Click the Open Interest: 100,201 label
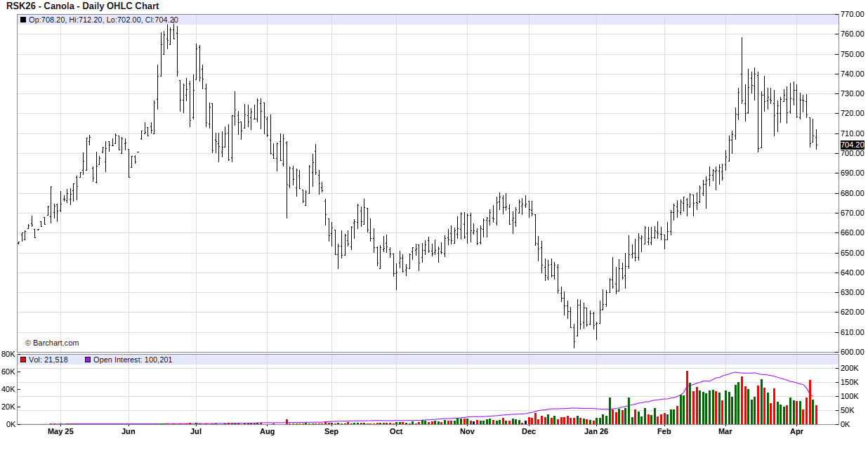The height and width of the screenshot is (453, 868). point(133,360)
